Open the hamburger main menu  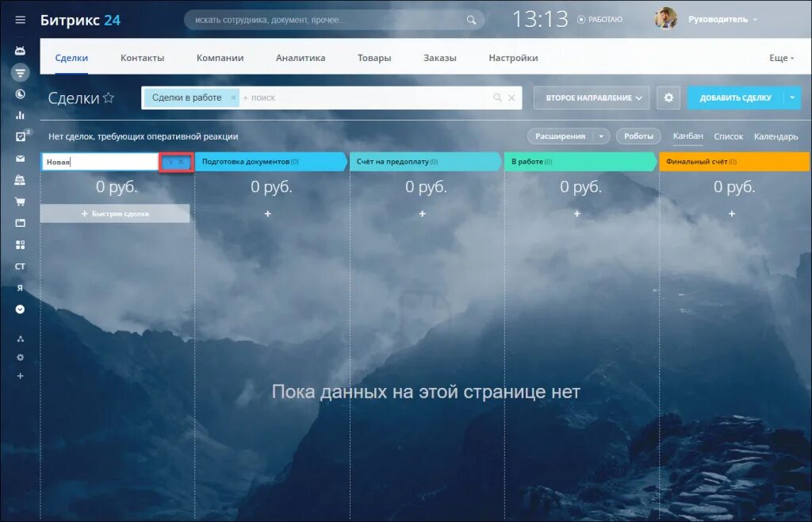coord(20,20)
